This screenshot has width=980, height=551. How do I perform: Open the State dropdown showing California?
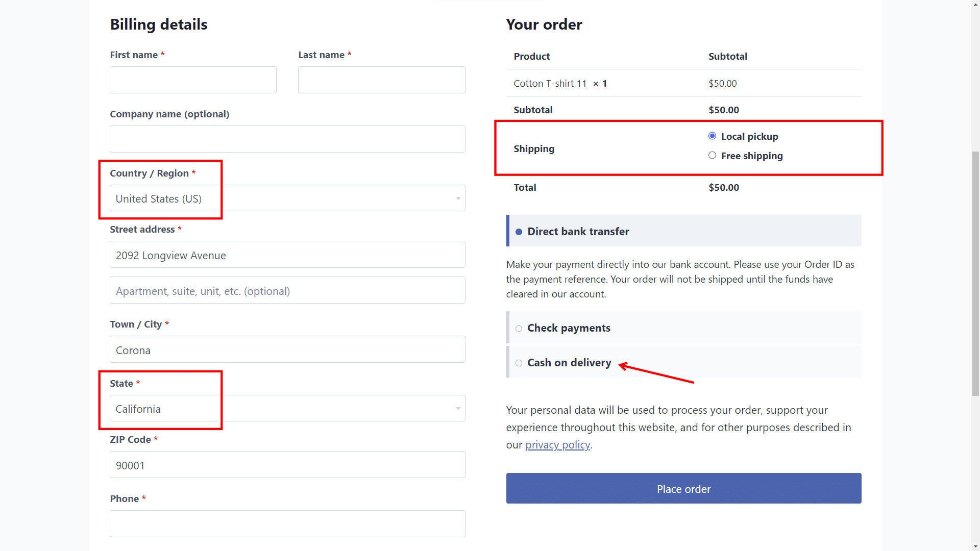click(286, 408)
